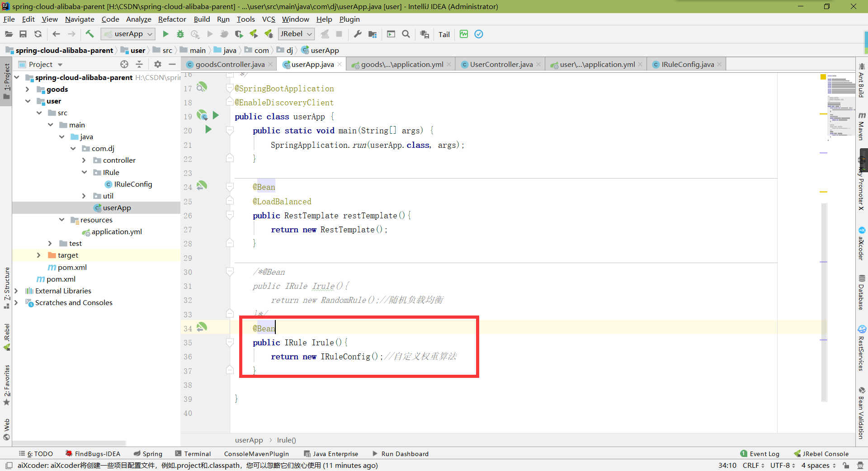The image size is (868, 471).
Task: Click UTF-8 encoding selector in status bar
Action: tap(783, 465)
